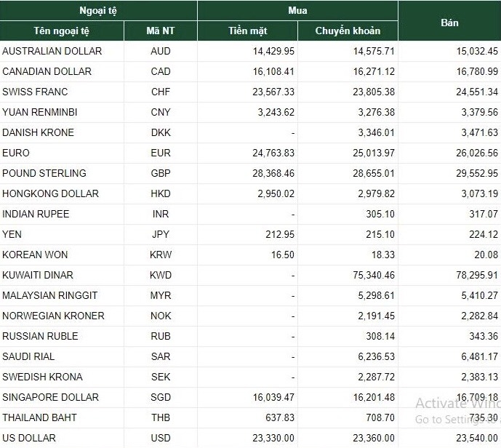This screenshot has width=501, height=448.
Task: Click the 'Bán' column header
Action: tap(449, 21)
